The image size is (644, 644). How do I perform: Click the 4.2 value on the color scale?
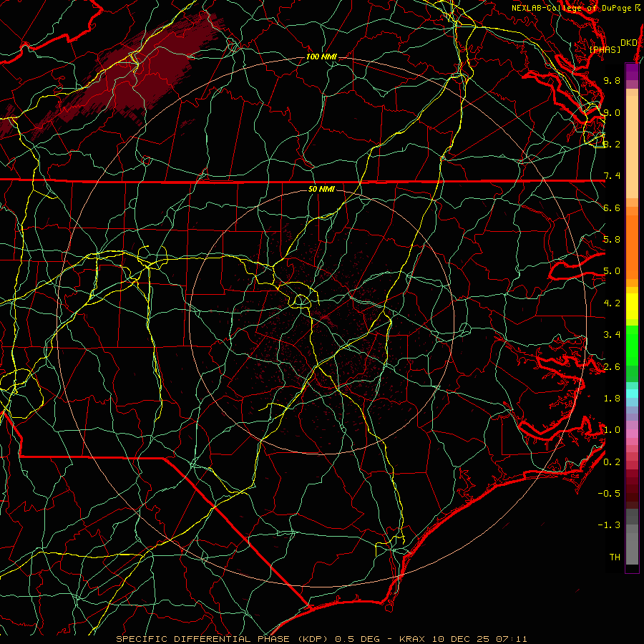coord(612,303)
